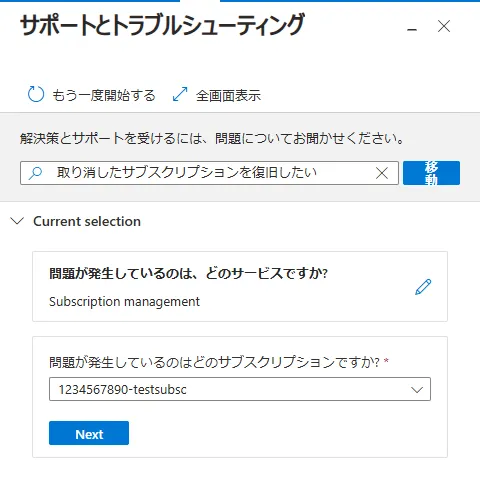Click the diagonal full-screen arrows icon

[x=180, y=94]
